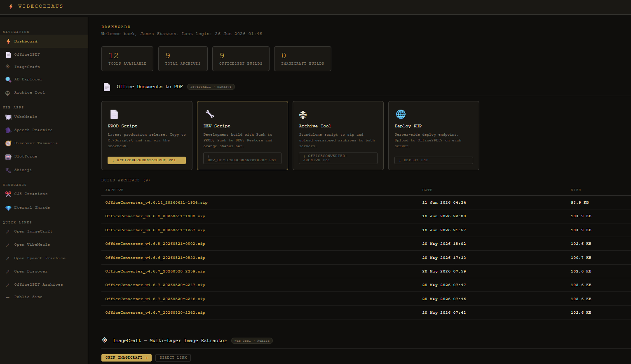Download OFFICEDOCUMENTSTOPDF.PS1 production script
This screenshot has width=631, height=364.
point(147,160)
